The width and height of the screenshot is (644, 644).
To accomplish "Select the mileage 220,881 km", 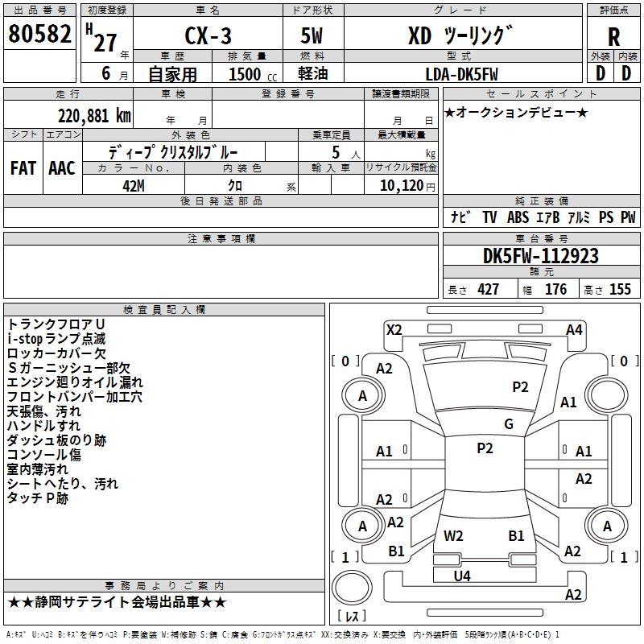I will click(x=94, y=116).
